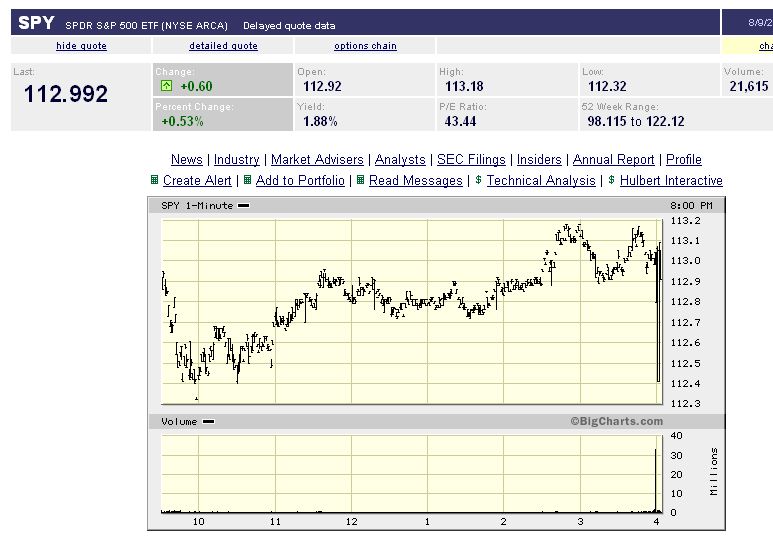View the Analysts page
This screenshot has width=773, height=537.
pyautogui.click(x=400, y=160)
